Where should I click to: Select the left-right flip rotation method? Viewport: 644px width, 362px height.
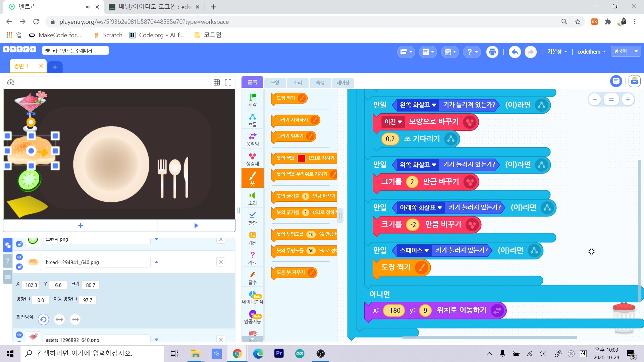pos(59,319)
